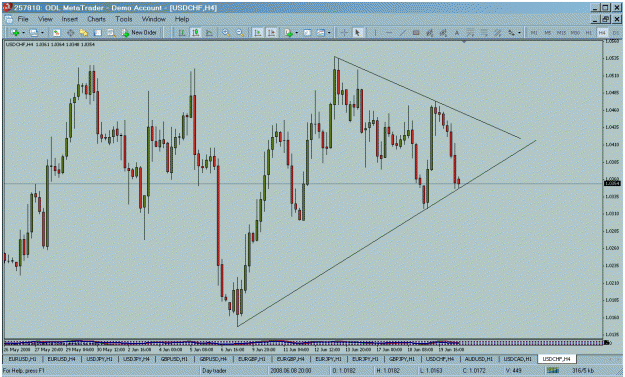Open the Insert menu
This screenshot has width=625, height=377.
pos(70,19)
